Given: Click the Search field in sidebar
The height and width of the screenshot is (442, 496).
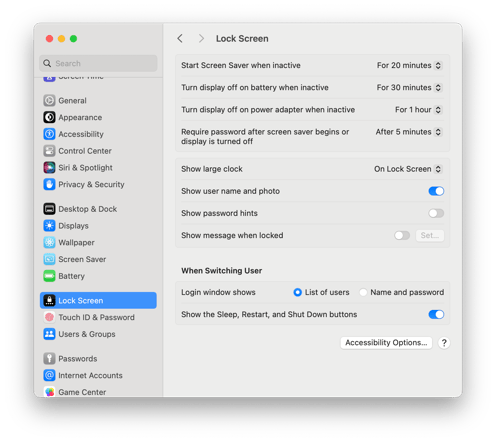Looking at the screenshot, I should click(x=98, y=63).
